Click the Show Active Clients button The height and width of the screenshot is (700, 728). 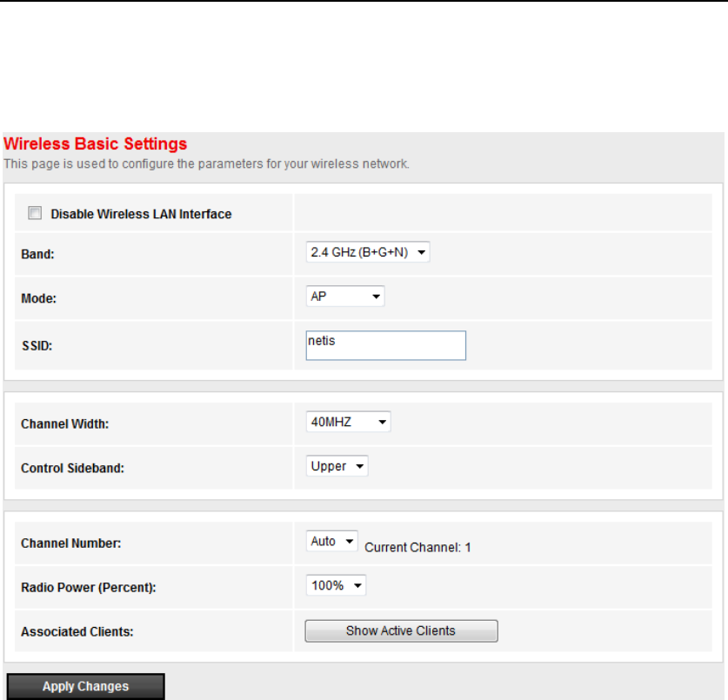[401, 630]
